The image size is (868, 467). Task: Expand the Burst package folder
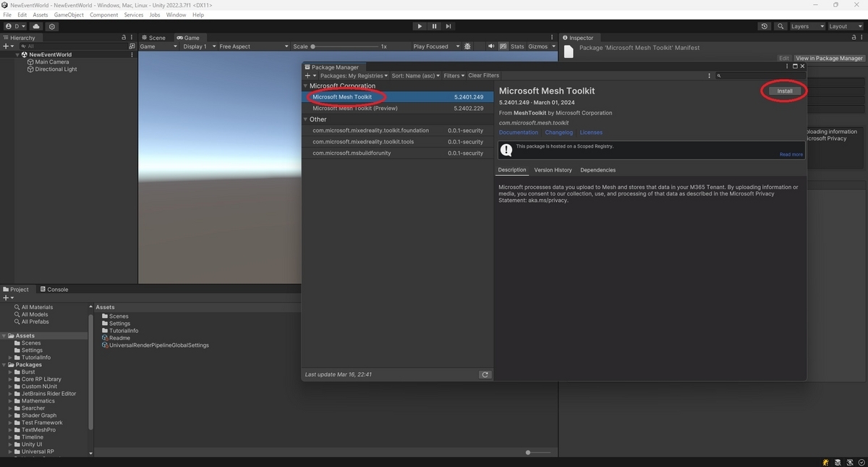pyautogui.click(x=10, y=372)
